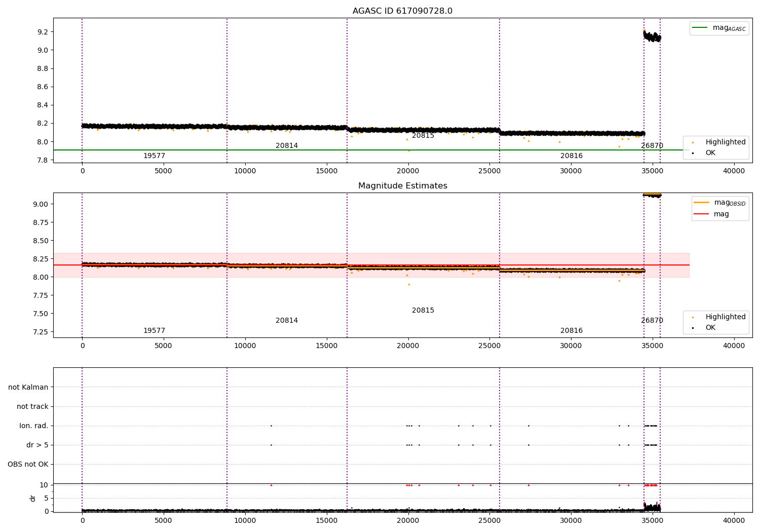760x532 pixels.
Task: Click the 'dr > 5' axis label
Action: 37,445
